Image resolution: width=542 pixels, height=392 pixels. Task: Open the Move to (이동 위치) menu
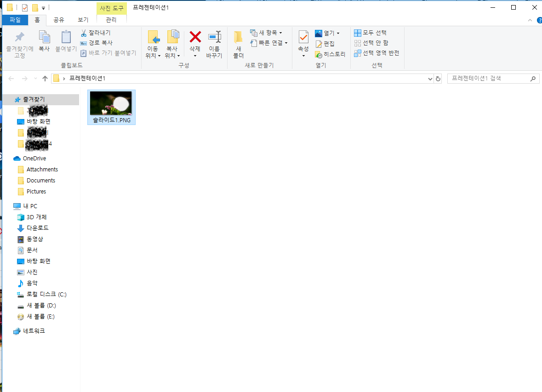point(153,45)
